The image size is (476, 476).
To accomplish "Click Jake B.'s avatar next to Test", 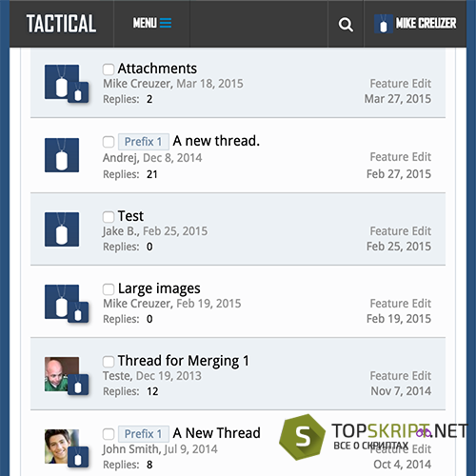I will point(62,229).
